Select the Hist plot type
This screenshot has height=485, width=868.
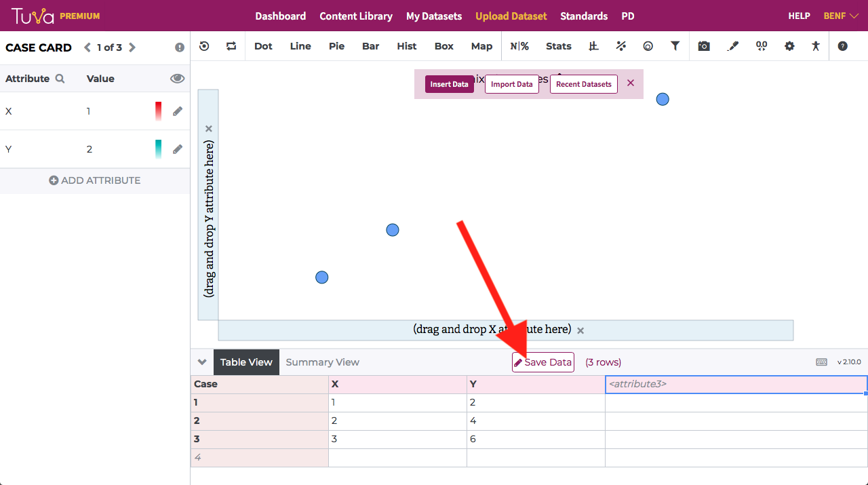coord(407,46)
